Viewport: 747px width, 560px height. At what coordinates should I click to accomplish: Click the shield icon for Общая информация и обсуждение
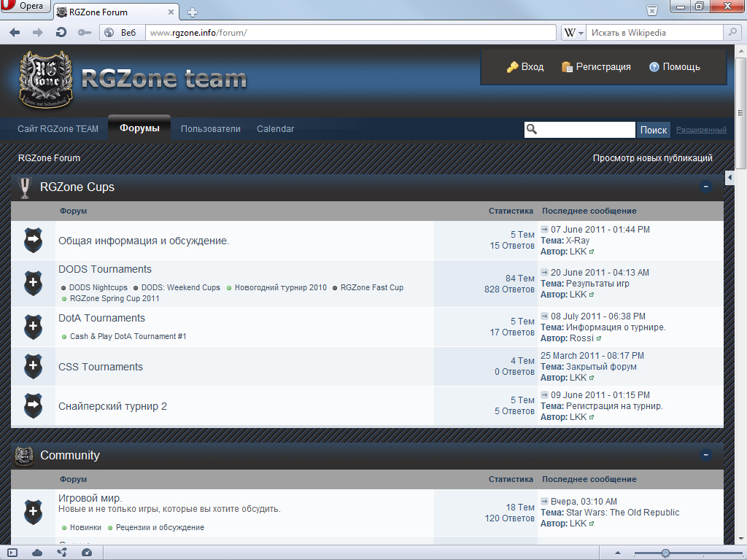click(33, 240)
